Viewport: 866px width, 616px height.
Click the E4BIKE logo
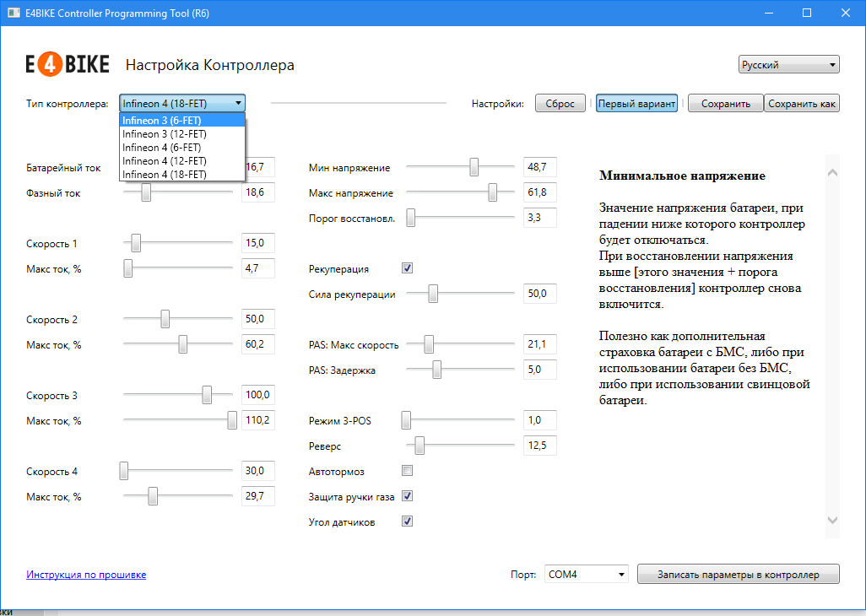tap(68, 65)
